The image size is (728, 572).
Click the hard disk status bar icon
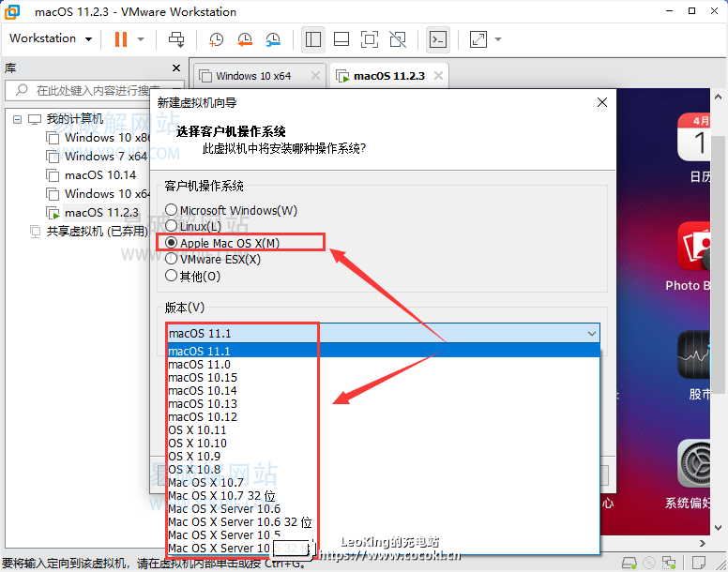pos(629,563)
